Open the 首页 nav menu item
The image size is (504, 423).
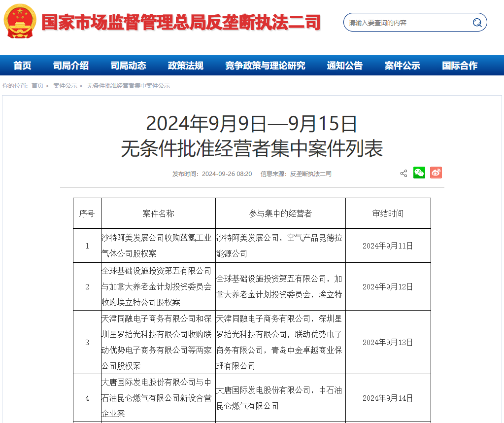[22, 66]
